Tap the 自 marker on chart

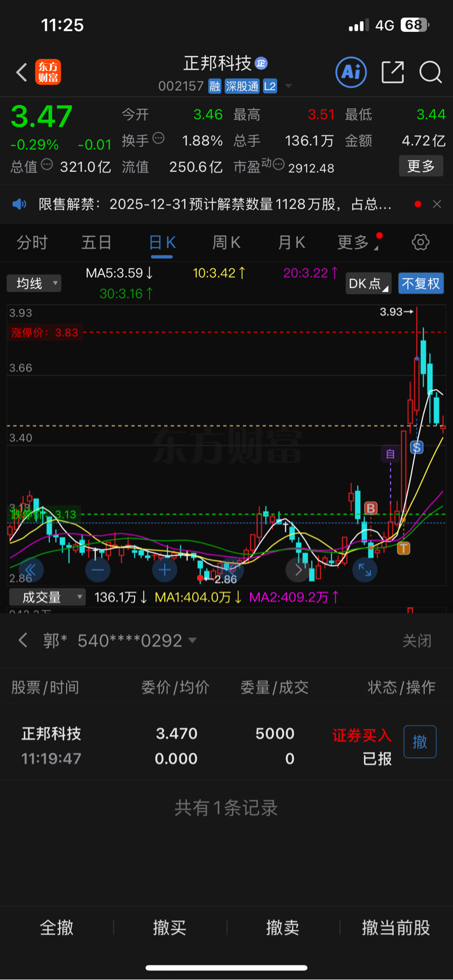click(x=390, y=454)
